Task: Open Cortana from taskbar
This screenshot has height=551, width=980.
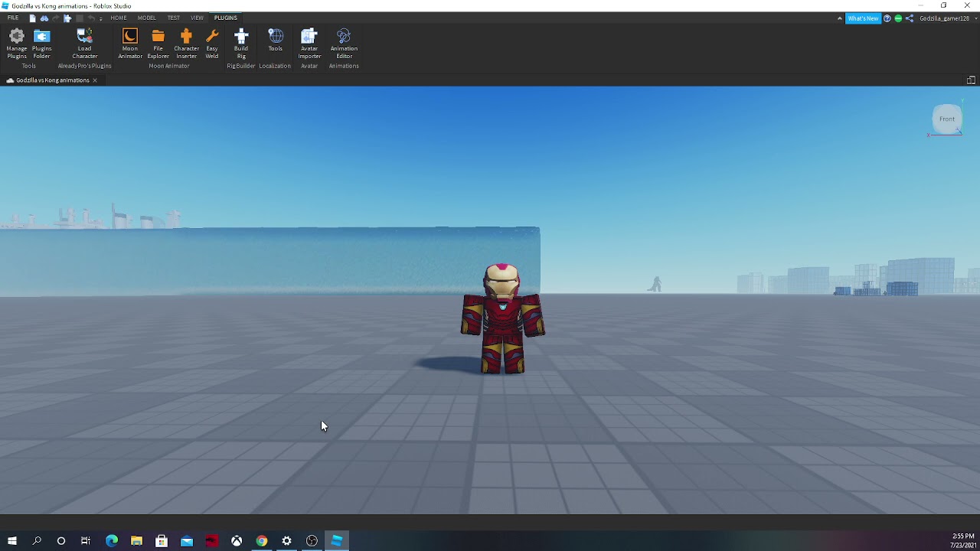Action: point(61,541)
